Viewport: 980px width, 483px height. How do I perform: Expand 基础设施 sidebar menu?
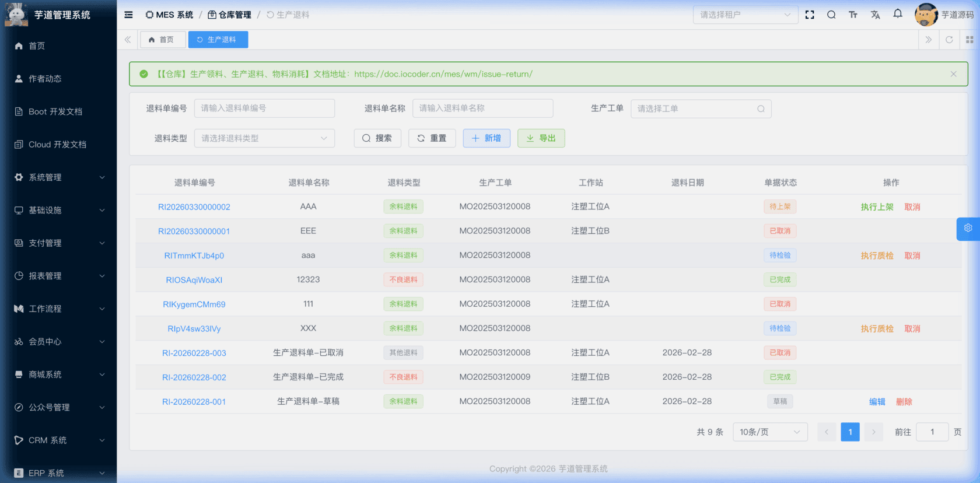[58, 210]
